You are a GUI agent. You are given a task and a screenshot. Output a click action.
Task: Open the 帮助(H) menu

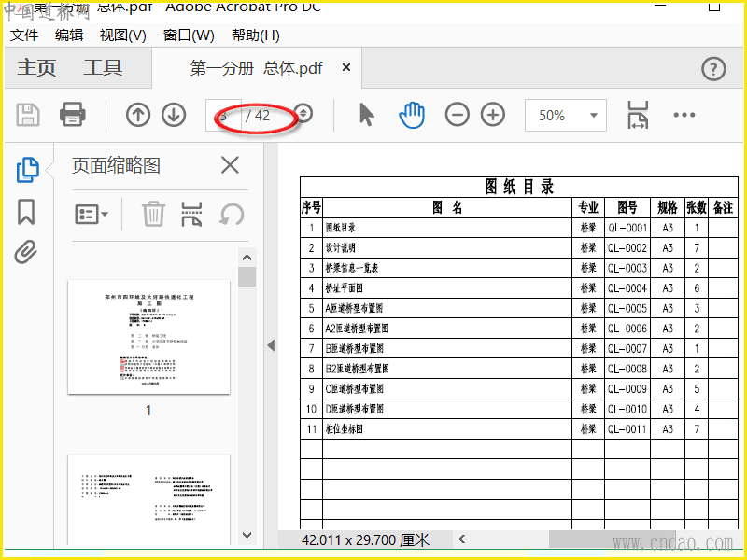coord(255,35)
